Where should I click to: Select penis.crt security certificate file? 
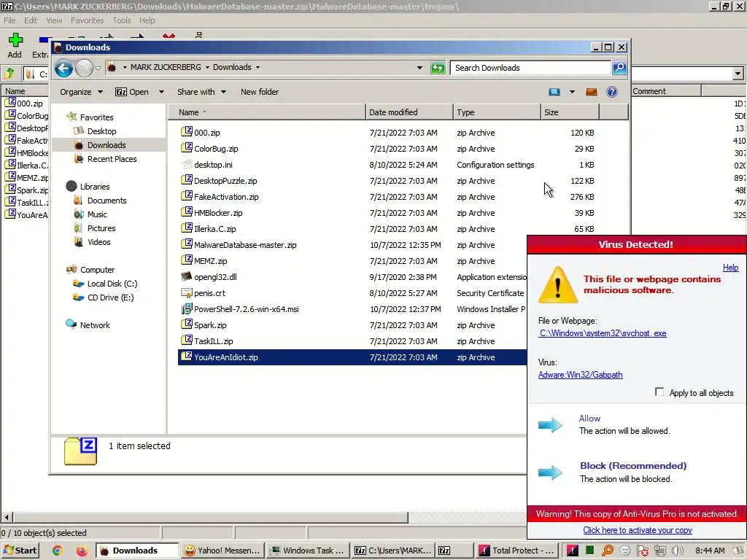[209, 293]
